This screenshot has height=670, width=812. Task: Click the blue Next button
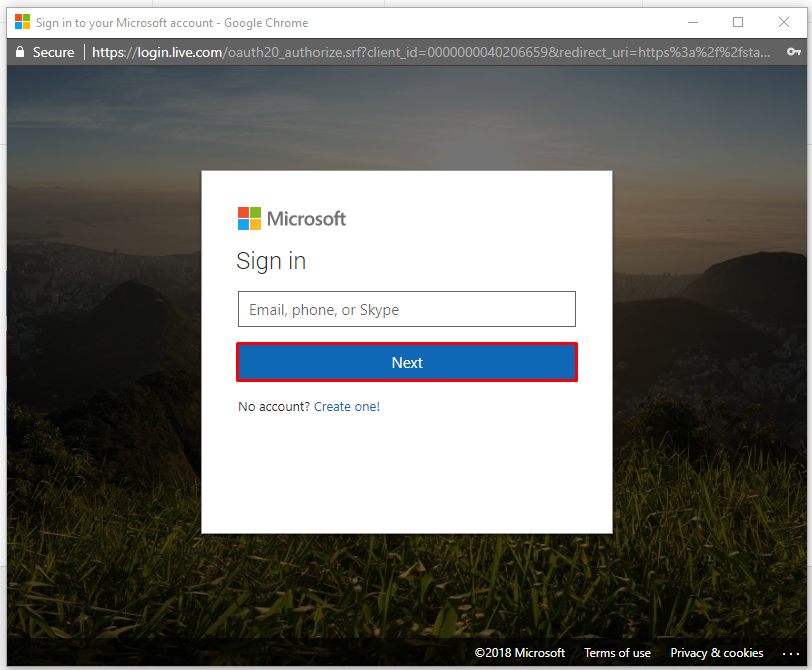407,362
